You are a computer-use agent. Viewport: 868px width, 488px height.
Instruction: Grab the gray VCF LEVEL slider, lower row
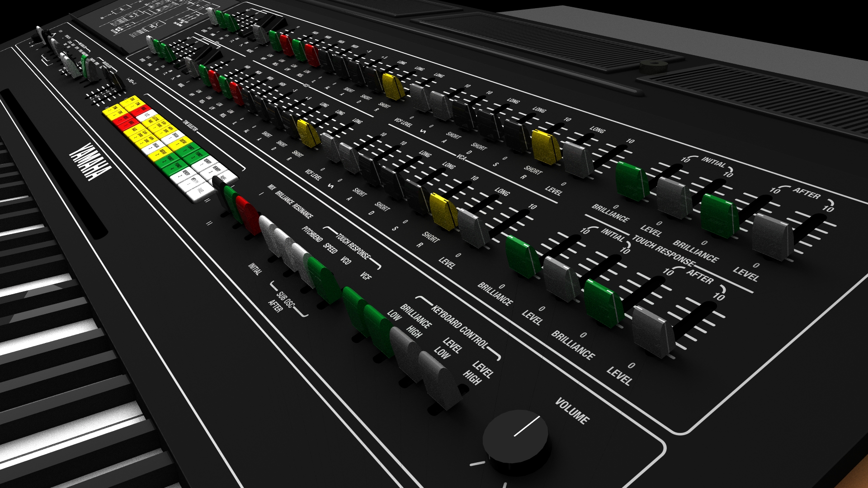[331, 147]
